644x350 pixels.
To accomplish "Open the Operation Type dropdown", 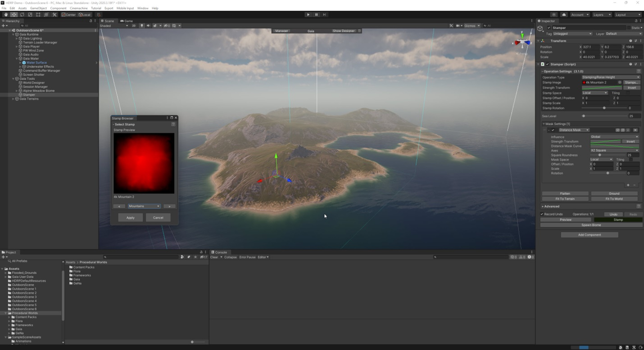I will pyautogui.click(x=611, y=77).
